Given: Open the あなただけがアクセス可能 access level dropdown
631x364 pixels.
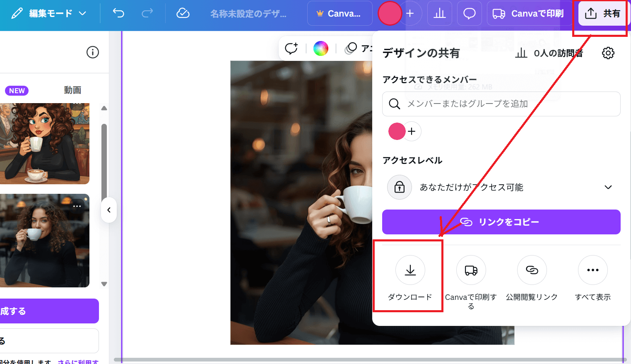Looking at the screenshot, I should pyautogui.click(x=501, y=187).
